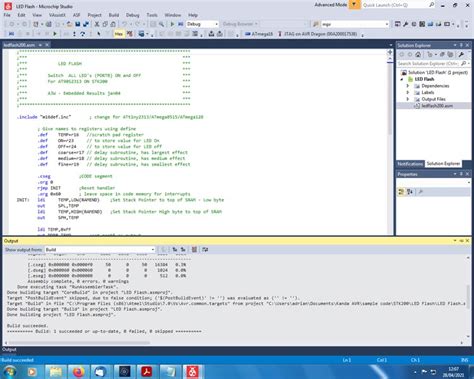Click the Windows Start button

point(9,372)
